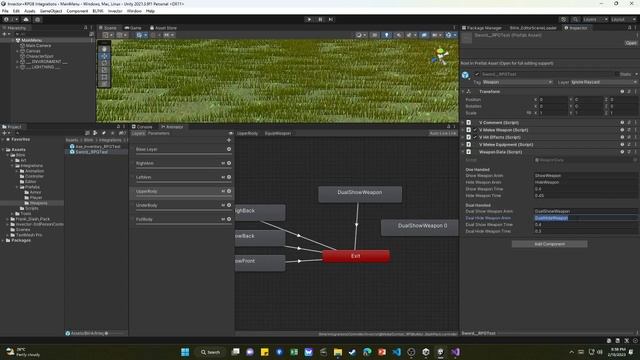Open the GameObject menu
The image size is (640, 360).
click(51, 11)
